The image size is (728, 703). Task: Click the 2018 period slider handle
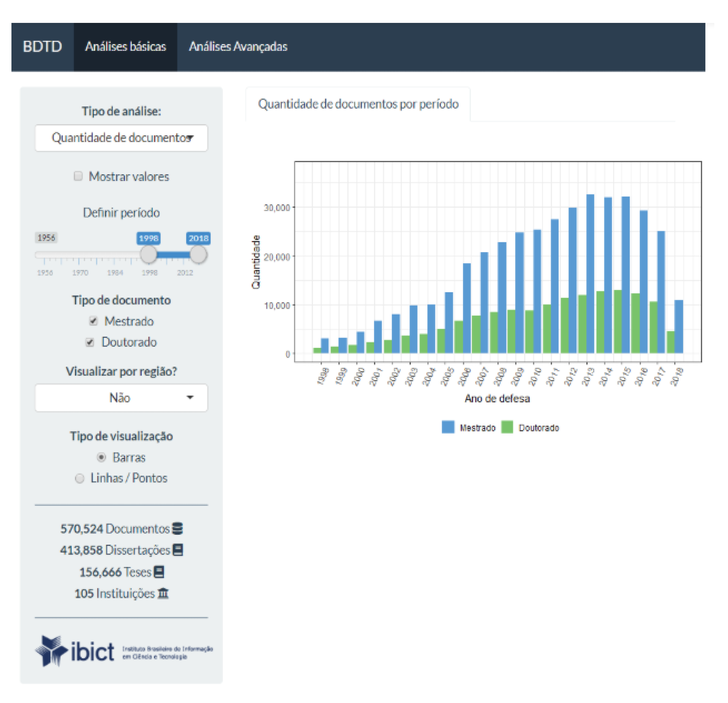[198, 254]
